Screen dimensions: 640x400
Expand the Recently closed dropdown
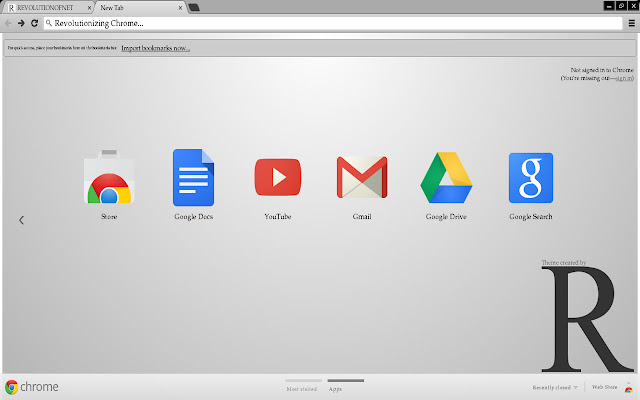click(555, 387)
